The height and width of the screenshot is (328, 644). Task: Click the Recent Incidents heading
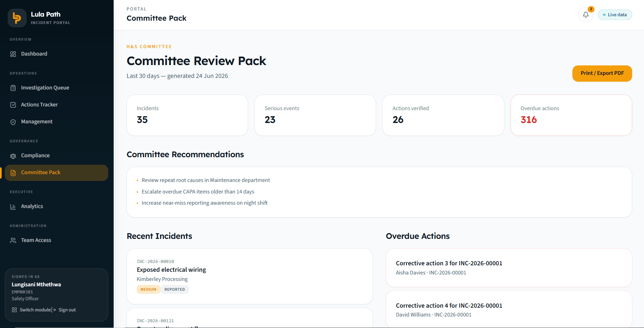pos(159,236)
